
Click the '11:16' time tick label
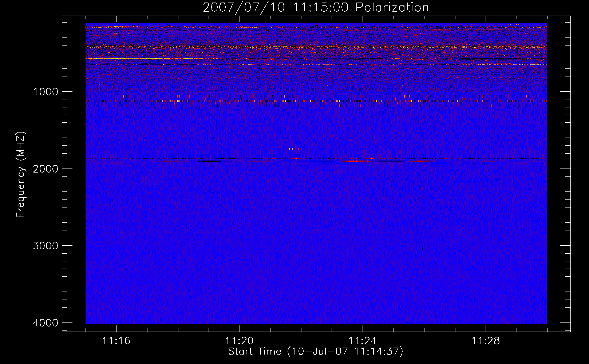point(116,341)
